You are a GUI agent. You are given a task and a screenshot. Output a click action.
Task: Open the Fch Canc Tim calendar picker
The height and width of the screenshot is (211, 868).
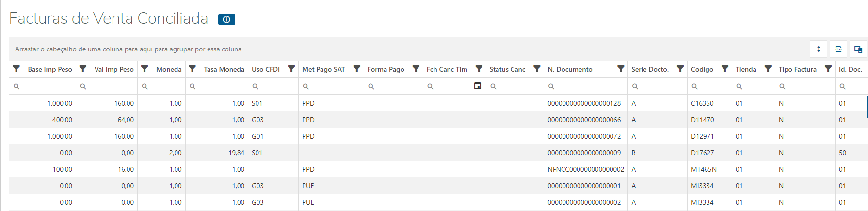(477, 86)
